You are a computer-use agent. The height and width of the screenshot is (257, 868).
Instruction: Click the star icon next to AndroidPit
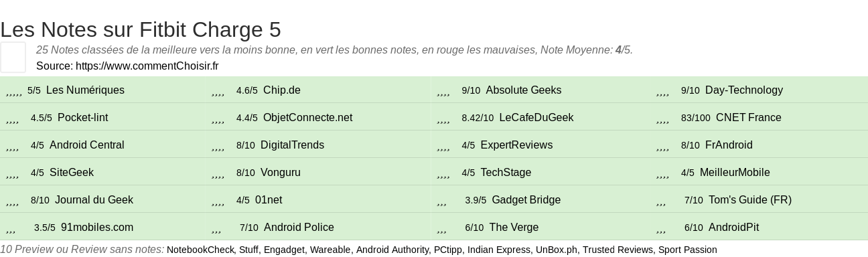[x=661, y=228]
